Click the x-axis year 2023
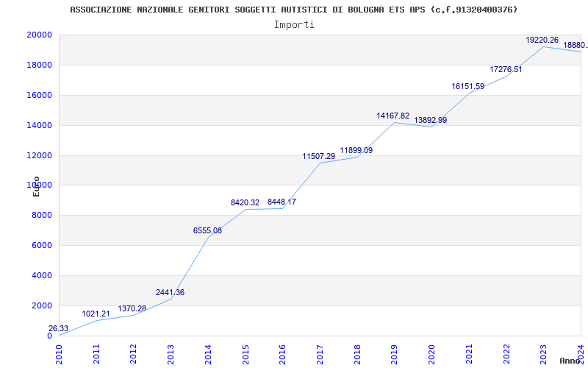 pos(543,355)
